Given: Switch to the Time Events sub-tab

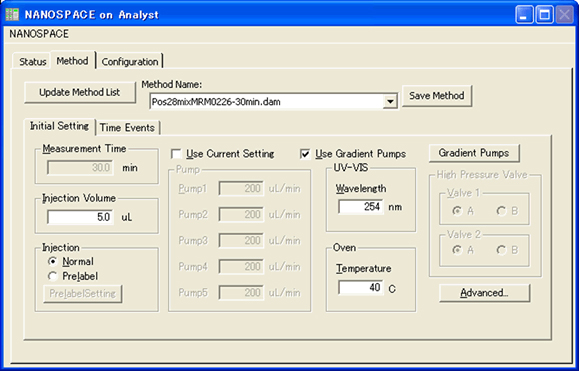Looking at the screenshot, I should coord(127,128).
